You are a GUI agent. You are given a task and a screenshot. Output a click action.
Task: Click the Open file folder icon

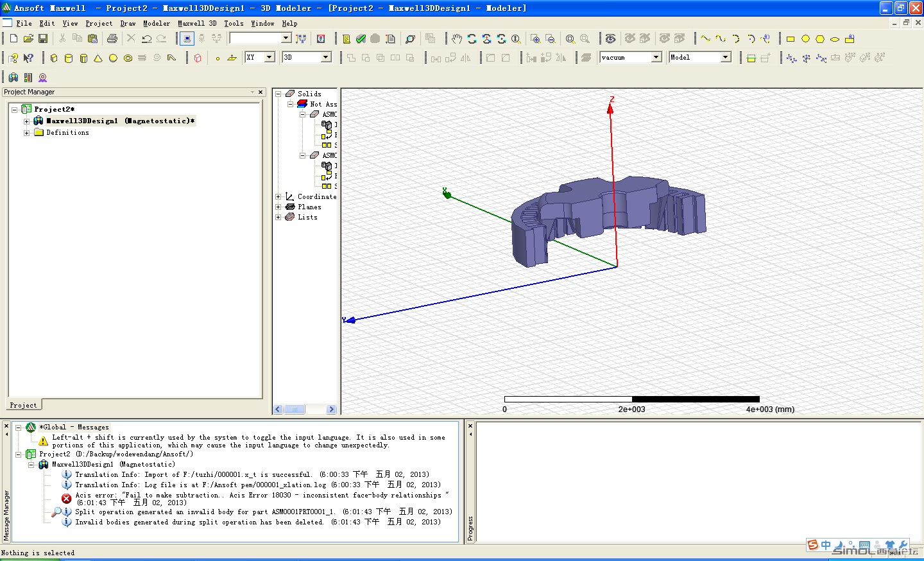[28, 39]
